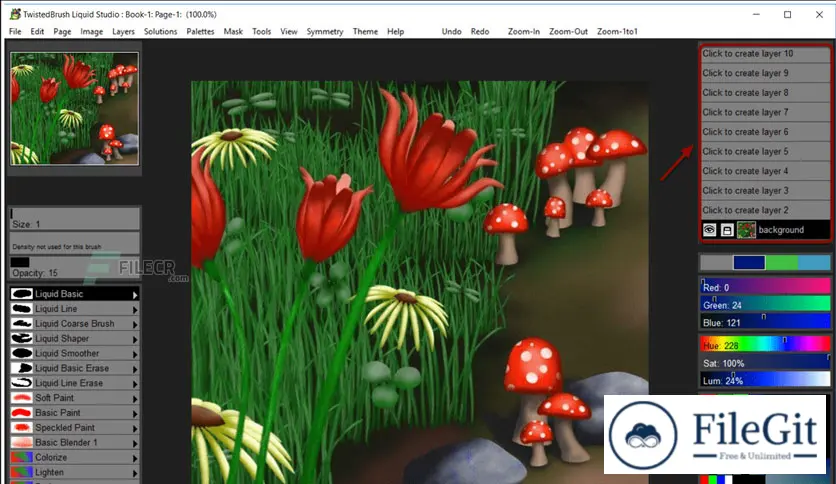Select the Liquid Smoother brush icon
Image resolution: width=836 pixels, height=484 pixels.
click(x=21, y=353)
